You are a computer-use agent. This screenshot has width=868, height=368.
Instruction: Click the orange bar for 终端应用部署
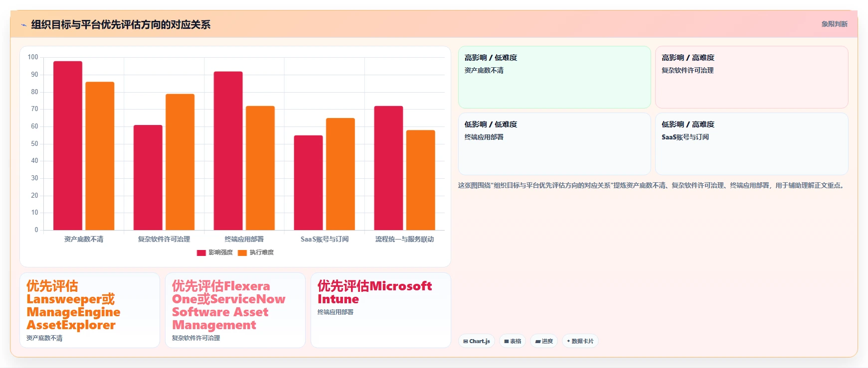260,168
